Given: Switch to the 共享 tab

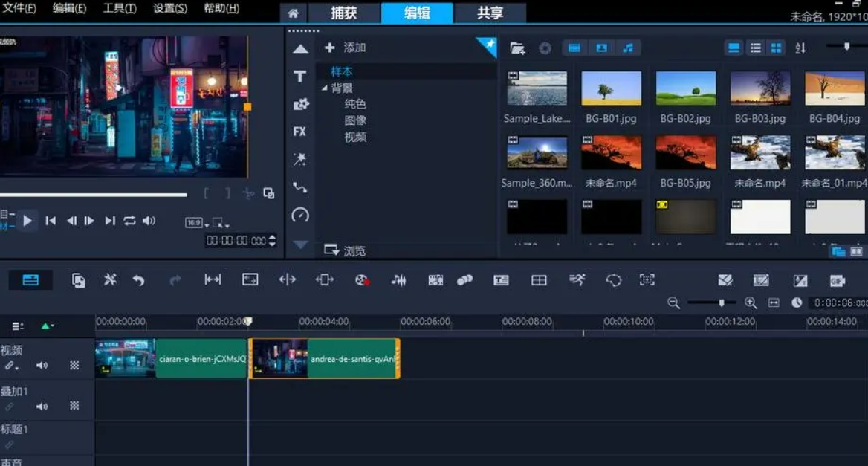Looking at the screenshot, I should pyautogui.click(x=490, y=13).
